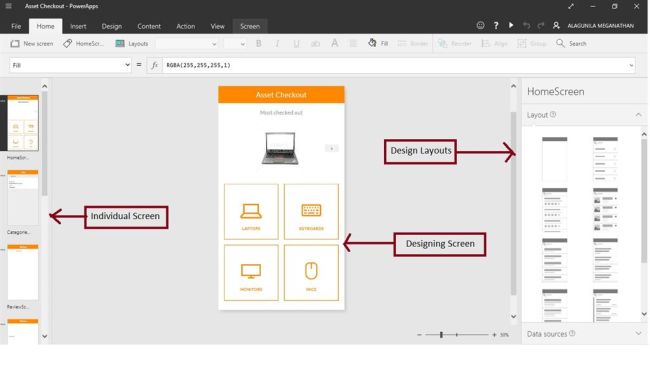Click the Fill paint bucket button

click(378, 43)
